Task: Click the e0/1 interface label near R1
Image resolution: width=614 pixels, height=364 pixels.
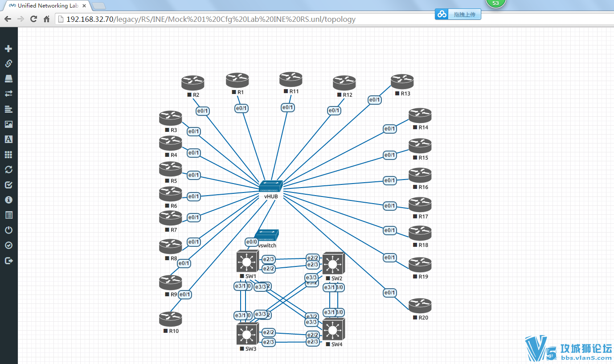Action: (242, 108)
